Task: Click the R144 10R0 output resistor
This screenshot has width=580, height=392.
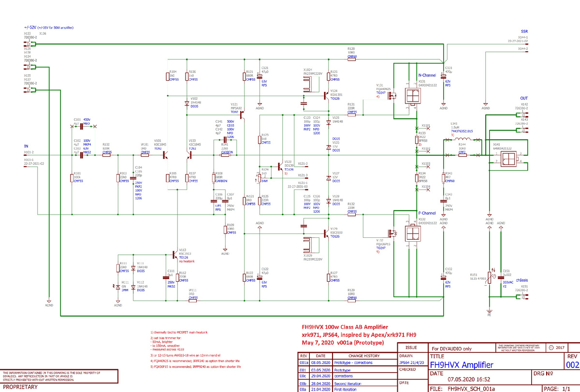Action: pos(462,156)
